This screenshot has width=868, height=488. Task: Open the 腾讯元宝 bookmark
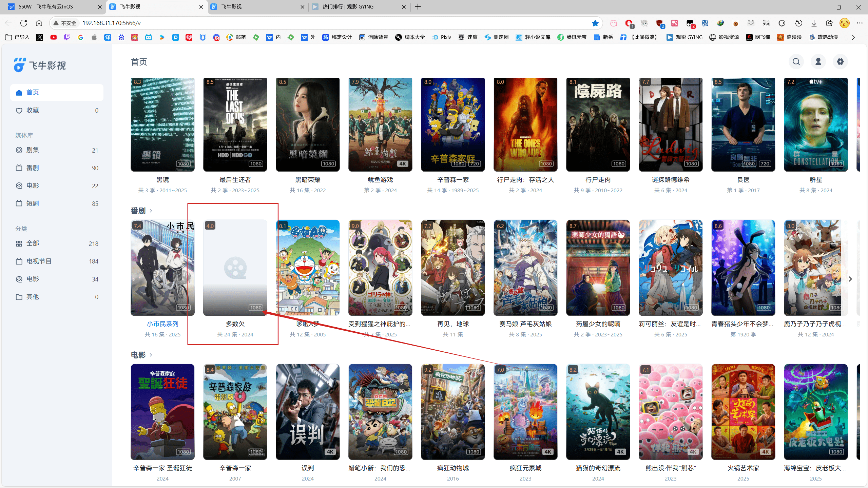[x=572, y=37]
